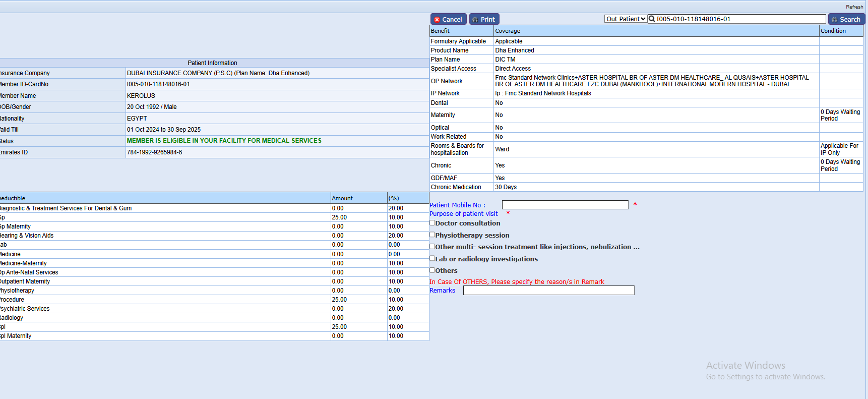Viewport: 868px width, 399px height.
Task: Click the Coverage column header
Action: (x=508, y=31)
